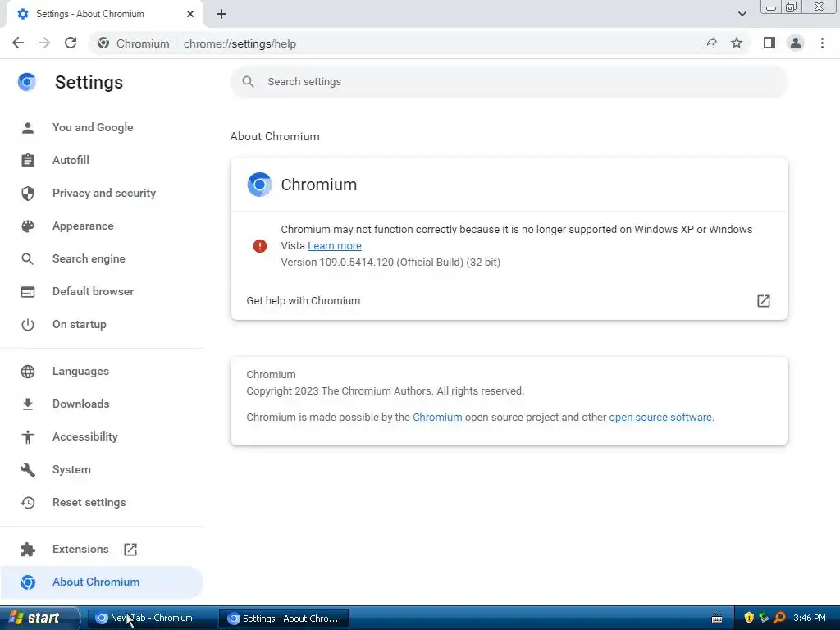Screen dimensions: 840x630
Task: Click the keyboard icon in taskbar
Action: 717,619
